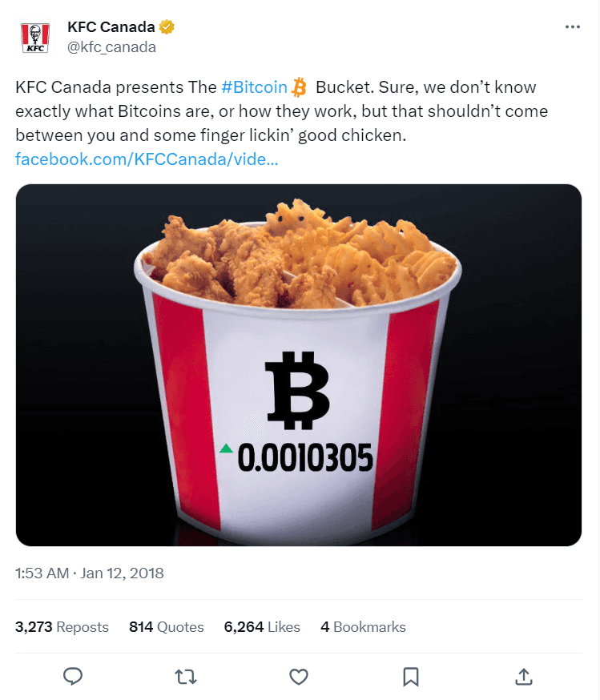Click the bookmark icon below the tweet
Image resolution: width=600 pixels, height=700 pixels.
click(411, 677)
